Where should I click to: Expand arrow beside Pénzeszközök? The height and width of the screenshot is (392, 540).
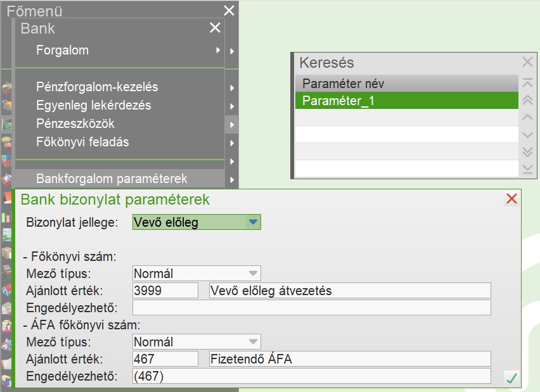pos(232,124)
